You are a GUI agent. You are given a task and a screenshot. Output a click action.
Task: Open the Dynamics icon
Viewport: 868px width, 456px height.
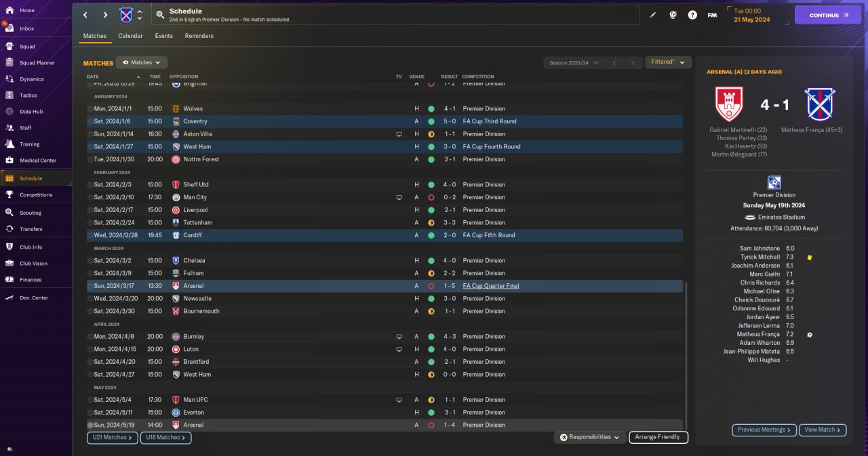[x=9, y=79]
